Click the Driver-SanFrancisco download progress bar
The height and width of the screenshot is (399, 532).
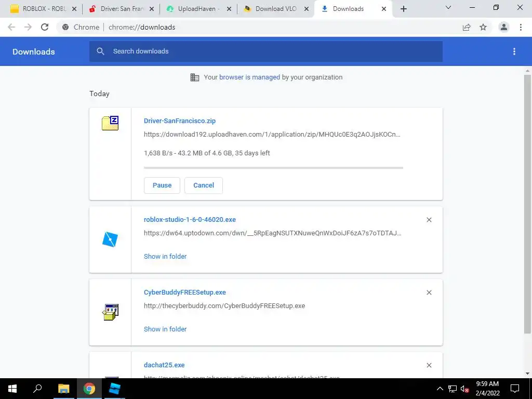[x=273, y=168]
